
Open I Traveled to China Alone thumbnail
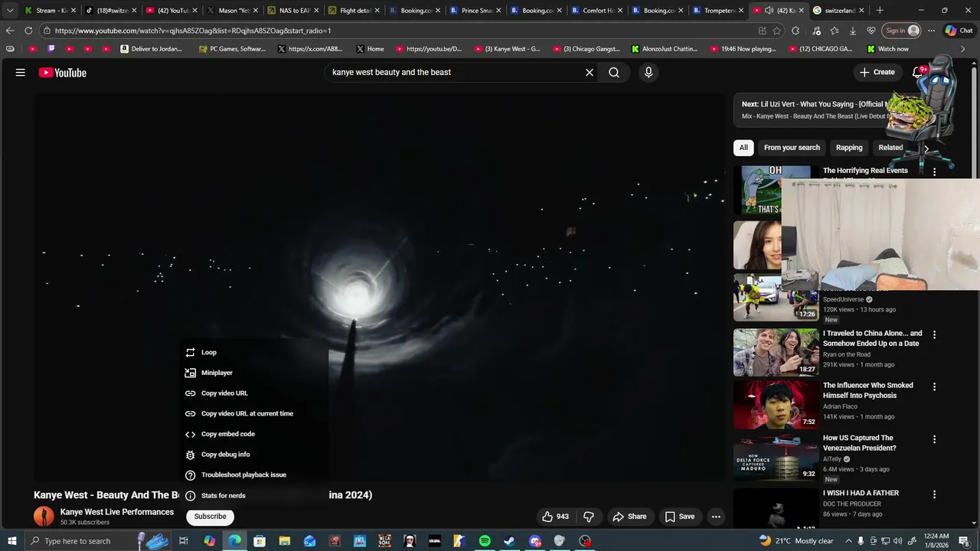point(776,353)
